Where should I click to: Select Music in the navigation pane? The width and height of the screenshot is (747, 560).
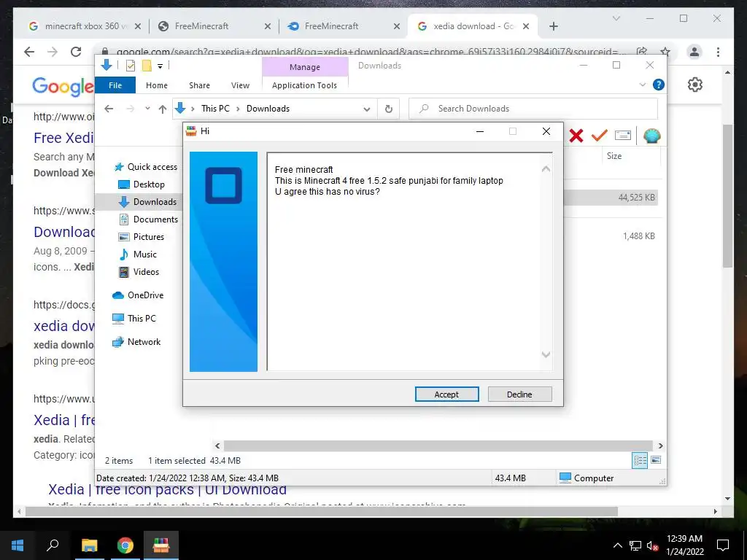click(145, 254)
